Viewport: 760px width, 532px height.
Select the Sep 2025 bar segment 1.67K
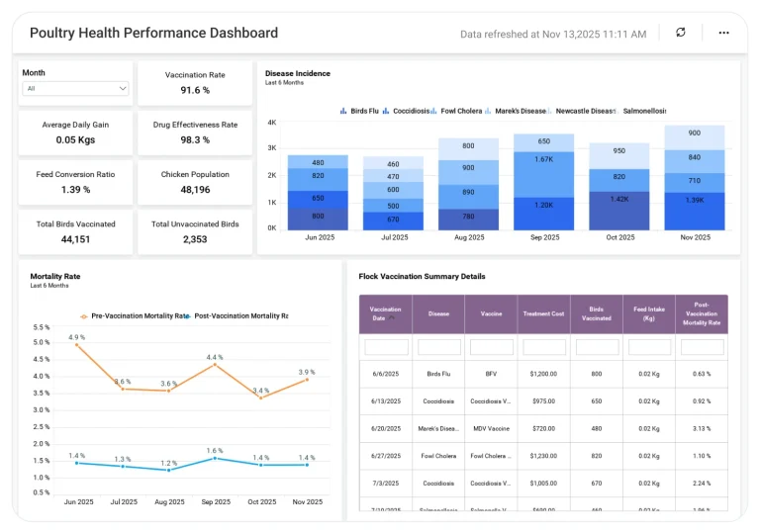click(544, 174)
